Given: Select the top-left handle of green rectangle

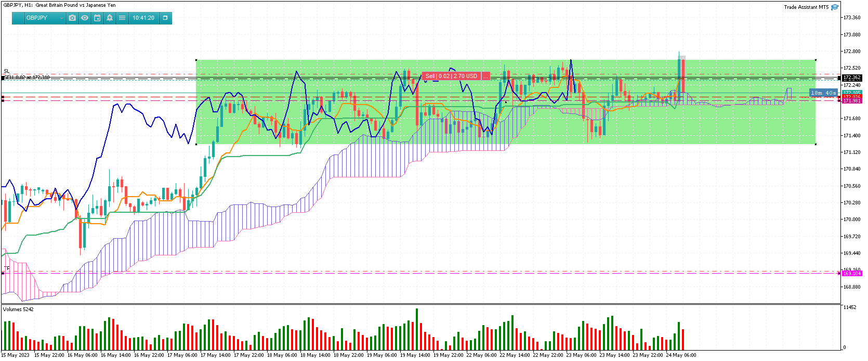Looking at the screenshot, I should point(196,60).
